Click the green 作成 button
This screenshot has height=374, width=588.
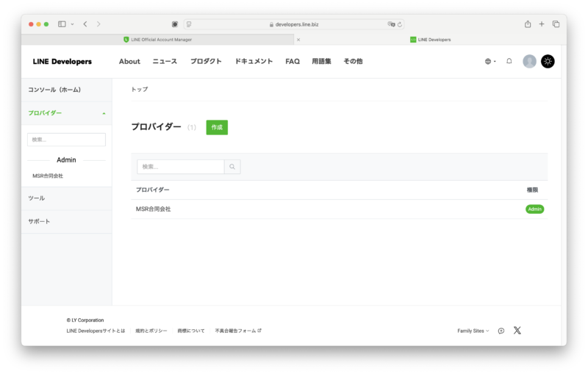tap(217, 127)
